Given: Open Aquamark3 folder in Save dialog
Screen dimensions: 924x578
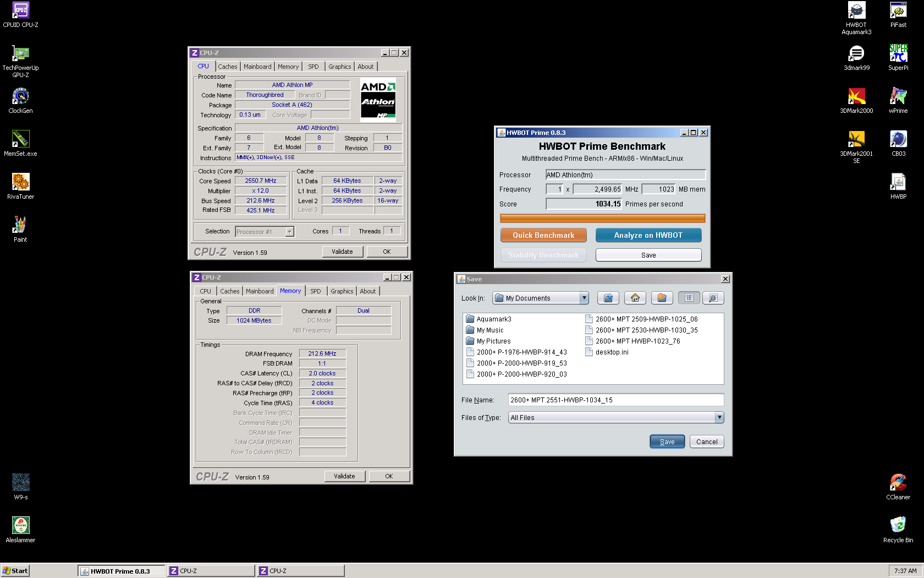Looking at the screenshot, I should (x=488, y=319).
